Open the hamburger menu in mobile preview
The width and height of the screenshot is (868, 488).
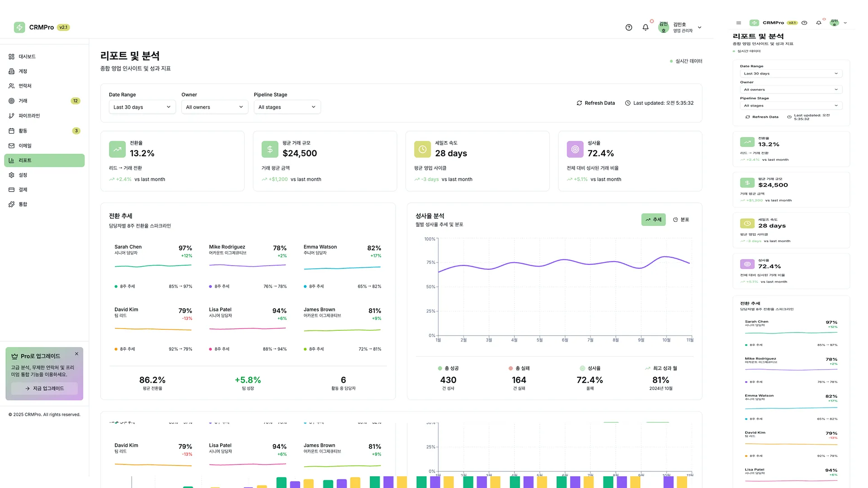[739, 23]
